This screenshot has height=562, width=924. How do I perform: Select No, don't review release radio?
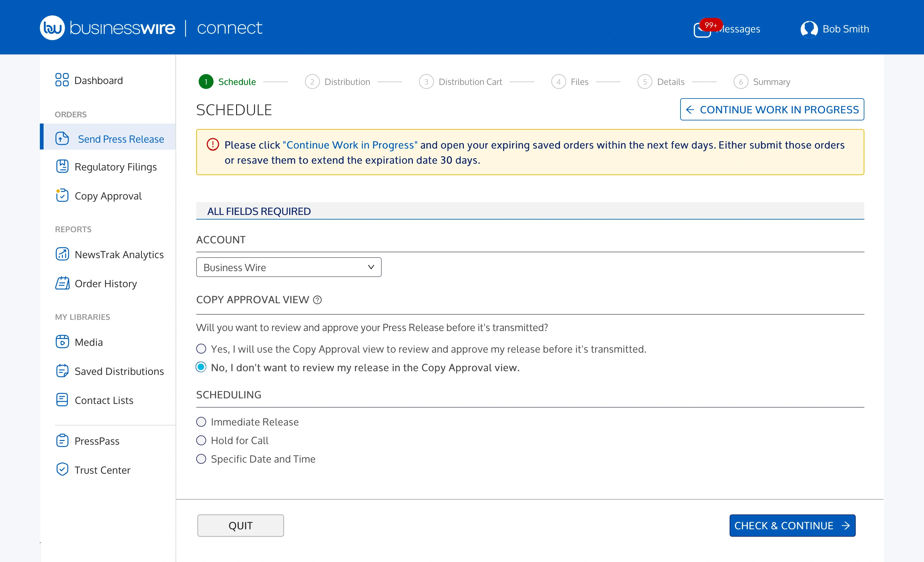coord(201,367)
